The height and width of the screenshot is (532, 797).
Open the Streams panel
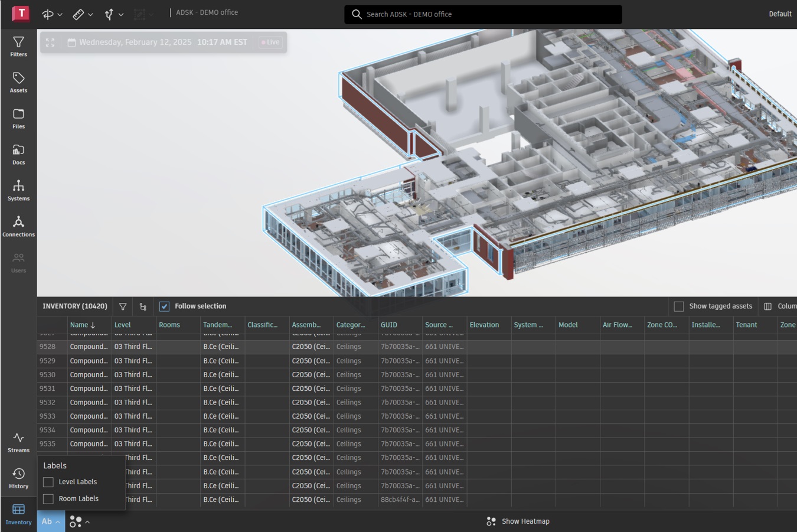(x=18, y=442)
